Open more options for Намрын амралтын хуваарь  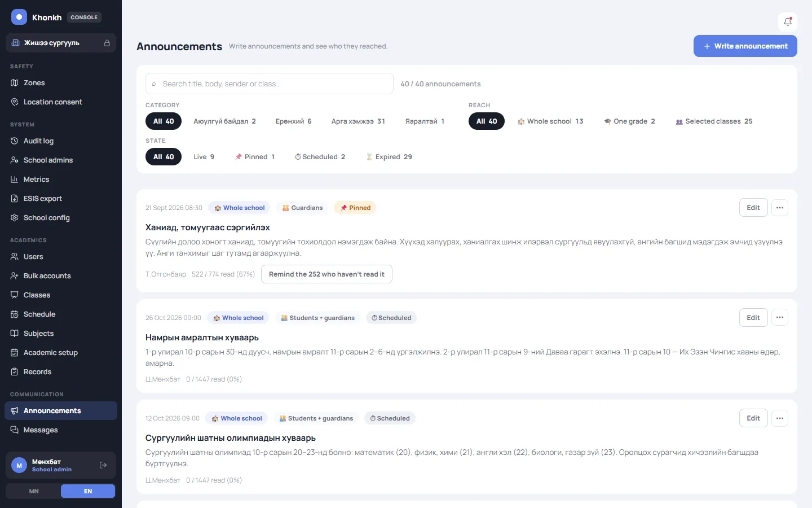(780, 318)
